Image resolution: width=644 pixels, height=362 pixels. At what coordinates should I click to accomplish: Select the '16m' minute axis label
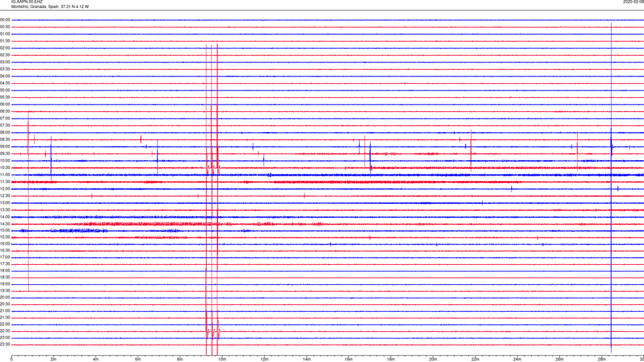point(349,359)
